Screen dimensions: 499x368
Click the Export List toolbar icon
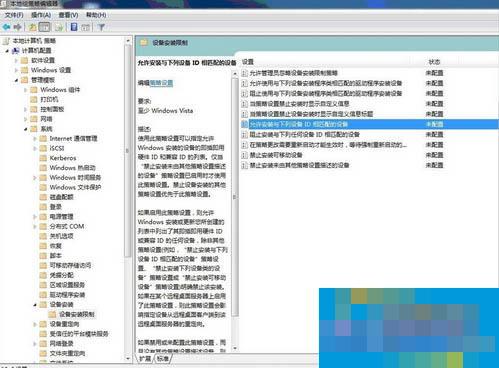click(x=59, y=27)
